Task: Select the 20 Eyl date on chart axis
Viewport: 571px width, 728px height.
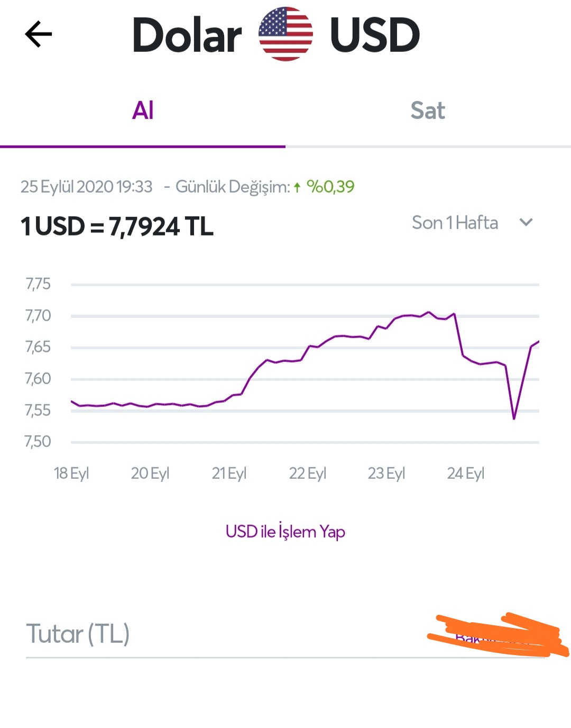Action: coord(150,473)
